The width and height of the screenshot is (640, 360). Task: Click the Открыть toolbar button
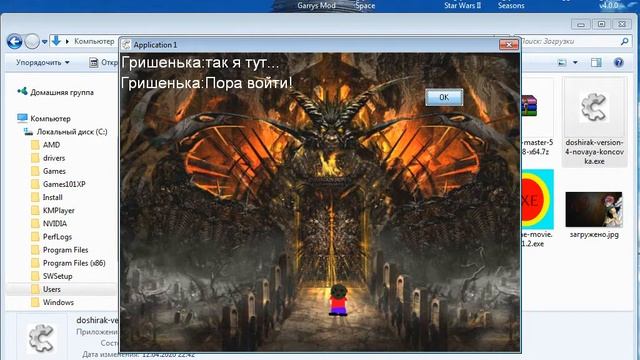104,62
